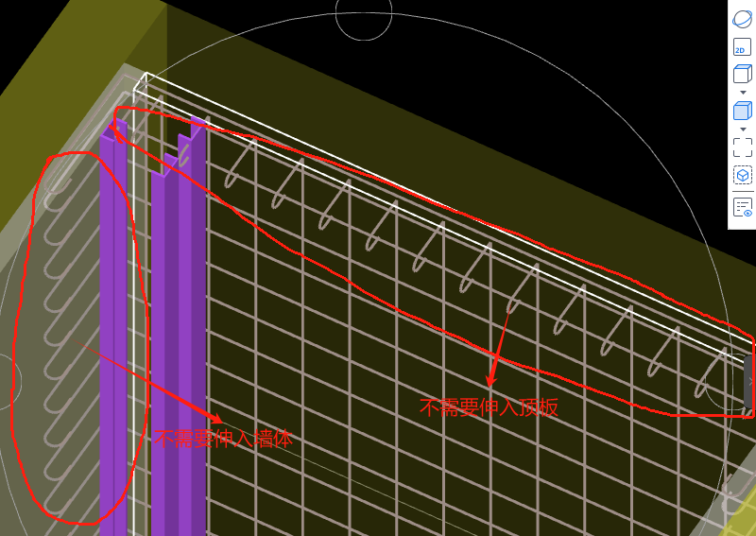The height and width of the screenshot is (536, 756).
Task: Click the wireframe view cube icon
Action: [x=742, y=75]
